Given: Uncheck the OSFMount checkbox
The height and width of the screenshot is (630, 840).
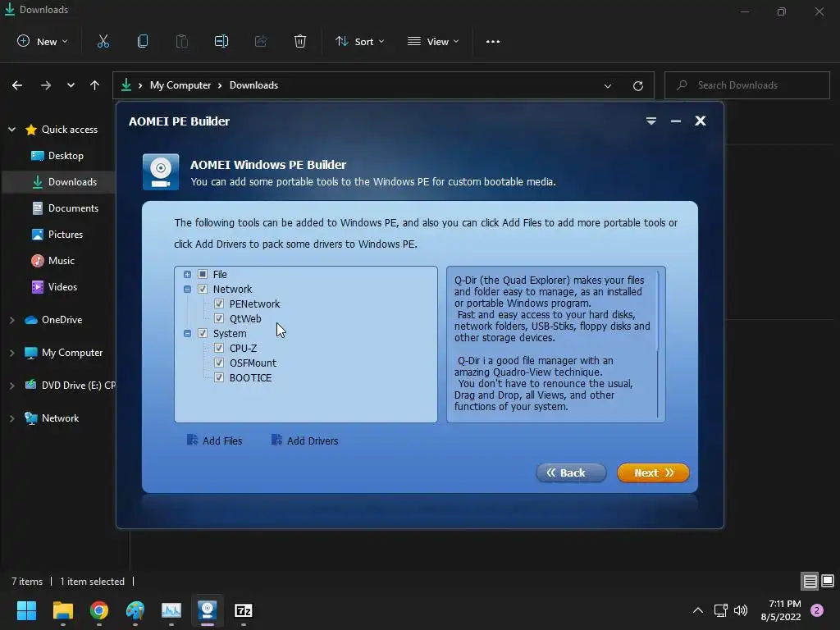Looking at the screenshot, I should pos(218,363).
